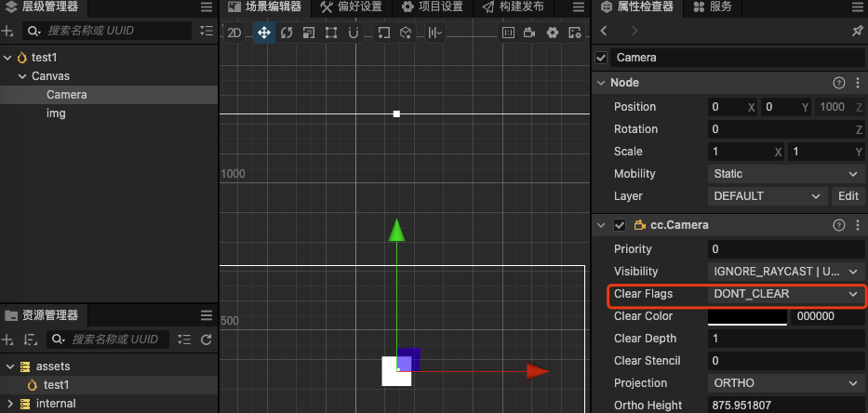Open the Projection ORTHO dropdown
The width and height of the screenshot is (868, 413).
coord(785,383)
